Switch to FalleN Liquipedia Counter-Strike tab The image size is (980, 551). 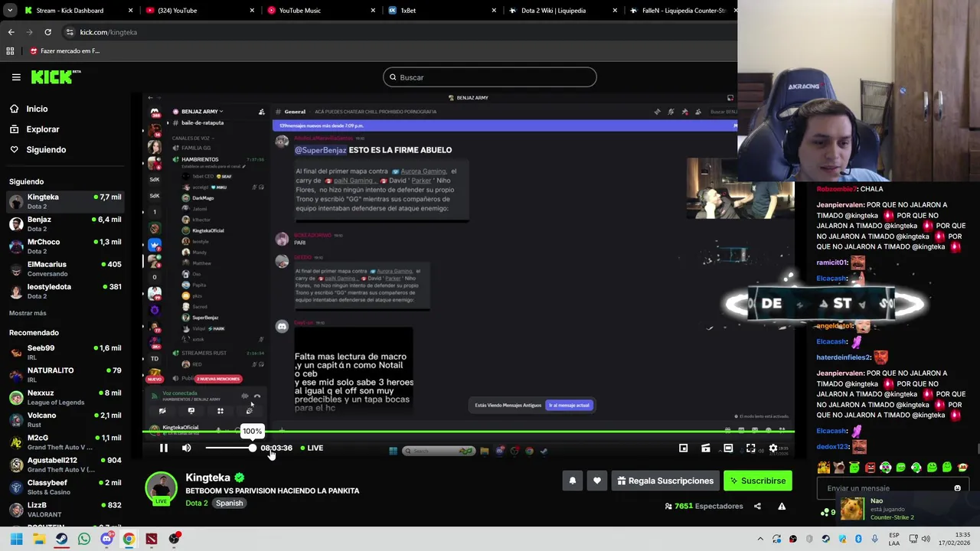pos(680,10)
